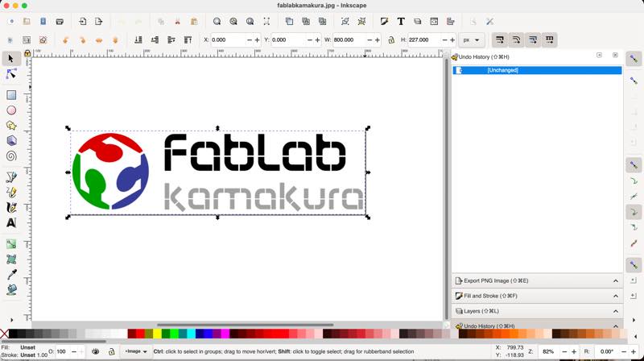The width and height of the screenshot is (644, 361).
Task: Select the Rectangle tool
Action: pyautogui.click(x=11, y=95)
